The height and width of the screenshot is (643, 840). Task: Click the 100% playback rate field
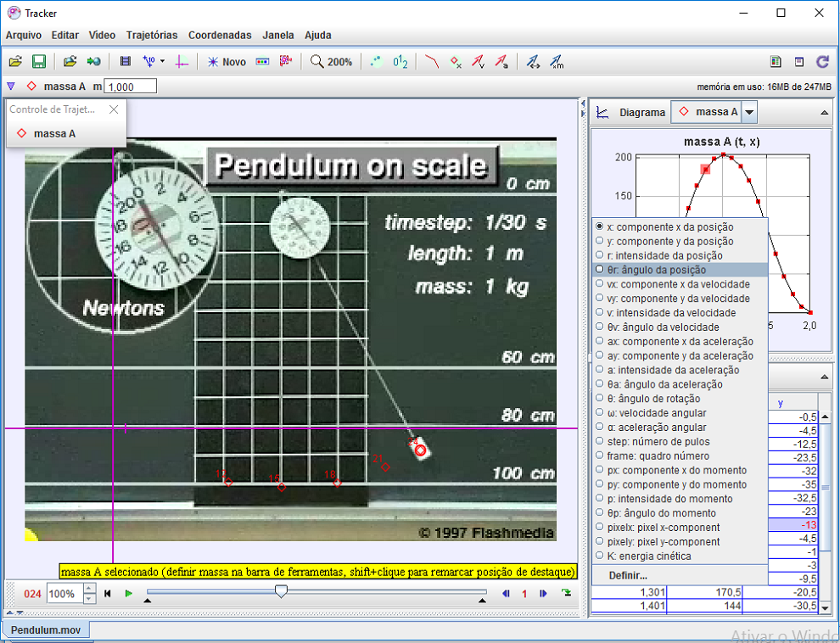click(64, 594)
